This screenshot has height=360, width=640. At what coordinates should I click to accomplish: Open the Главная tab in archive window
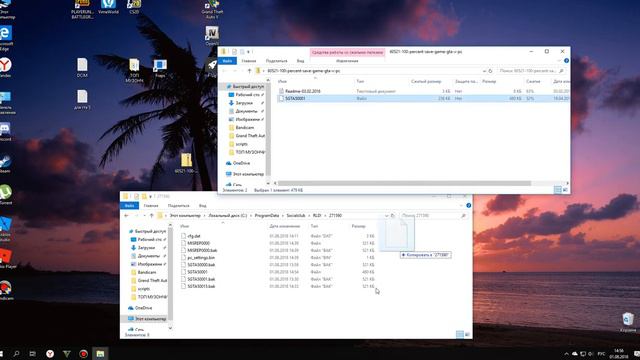point(249,61)
